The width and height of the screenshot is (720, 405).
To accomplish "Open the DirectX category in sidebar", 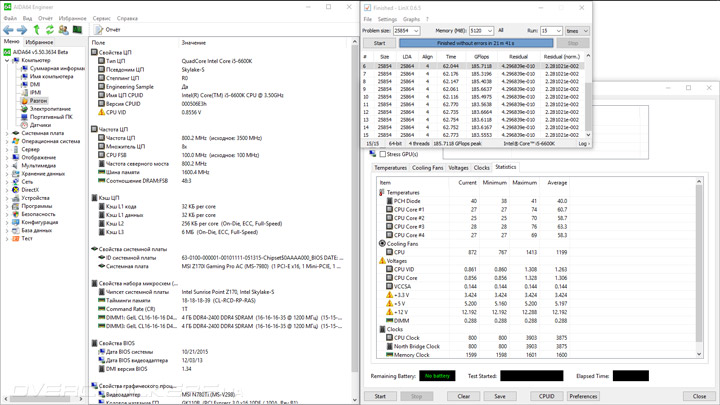I will point(30,190).
